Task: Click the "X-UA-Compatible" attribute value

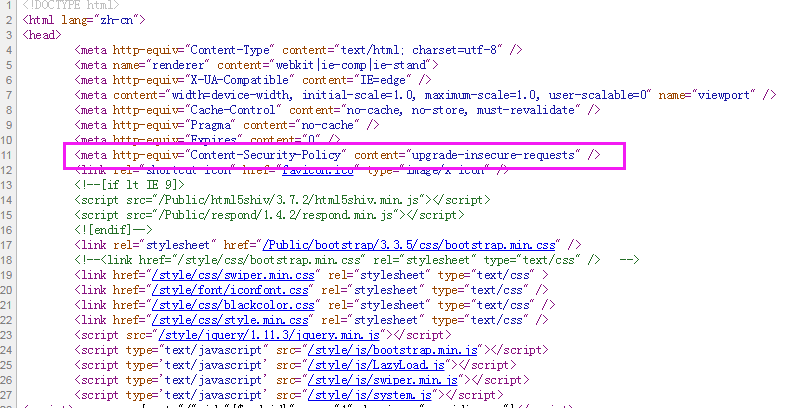Action: click(x=239, y=80)
